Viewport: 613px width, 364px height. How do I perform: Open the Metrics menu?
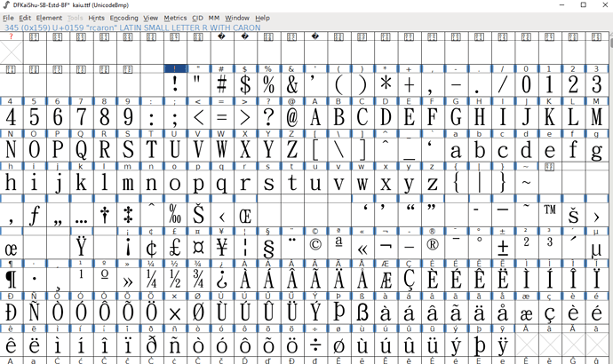(175, 18)
